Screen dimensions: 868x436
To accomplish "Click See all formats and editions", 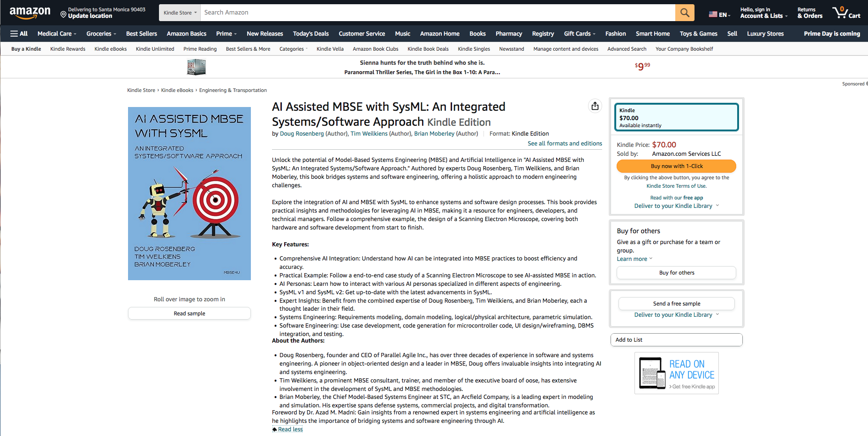I will pyautogui.click(x=565, y=144).
